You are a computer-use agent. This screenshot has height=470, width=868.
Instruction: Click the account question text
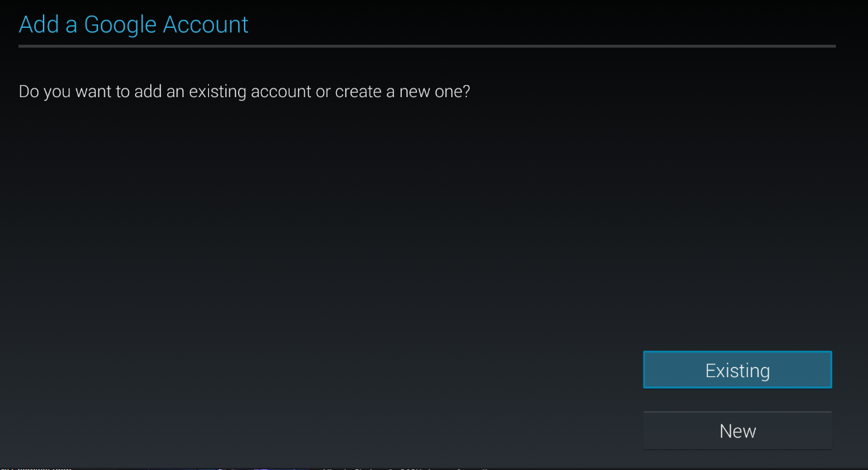coord(245,92)
